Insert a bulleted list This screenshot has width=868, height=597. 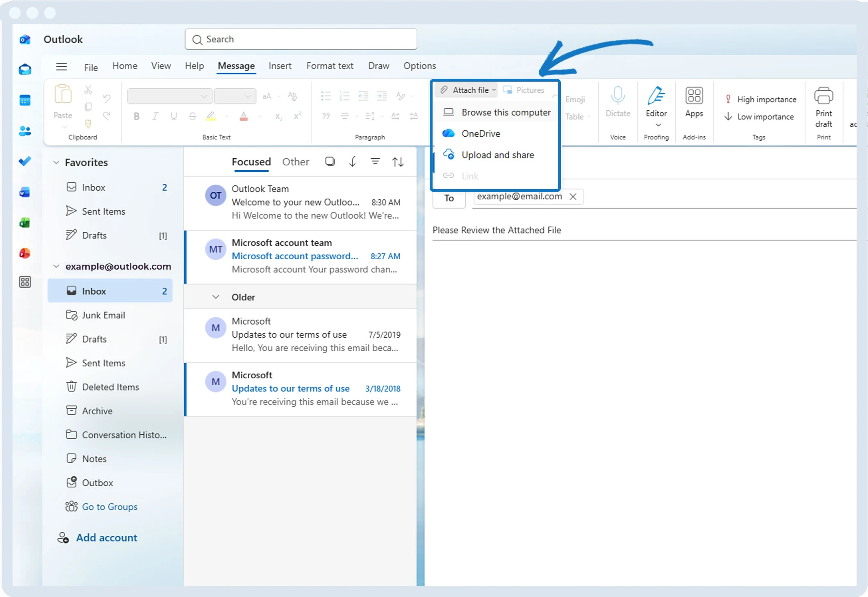(326, 96)
